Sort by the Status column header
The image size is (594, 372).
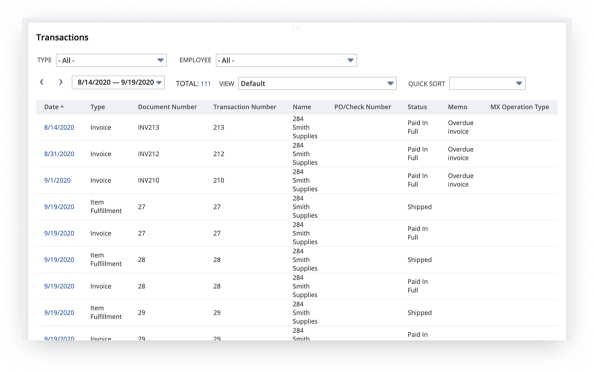pyautogui.click(x=417, y=107)
